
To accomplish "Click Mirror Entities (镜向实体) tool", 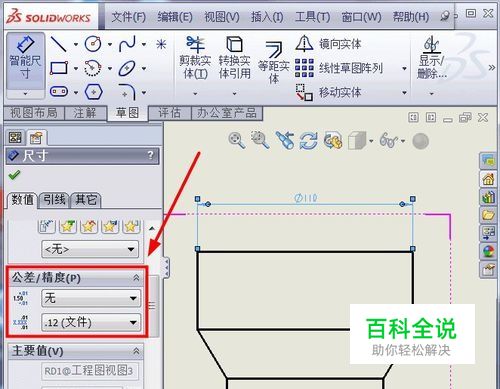I will click(x=328, y=44).
